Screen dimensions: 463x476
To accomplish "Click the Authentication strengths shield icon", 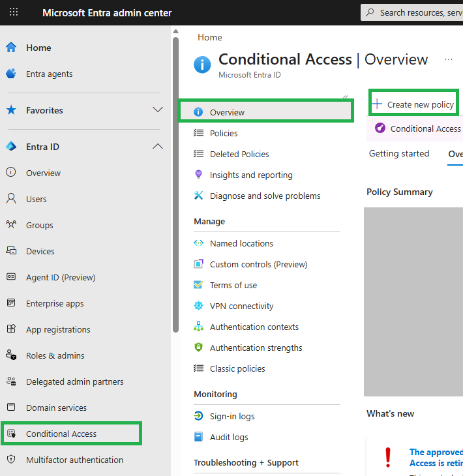I will [x=198, y=348].
